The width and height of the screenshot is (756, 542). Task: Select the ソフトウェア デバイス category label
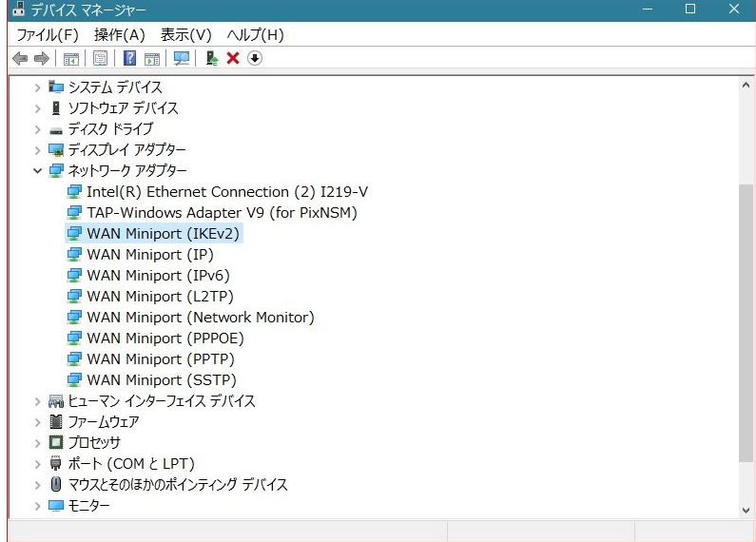123,108
